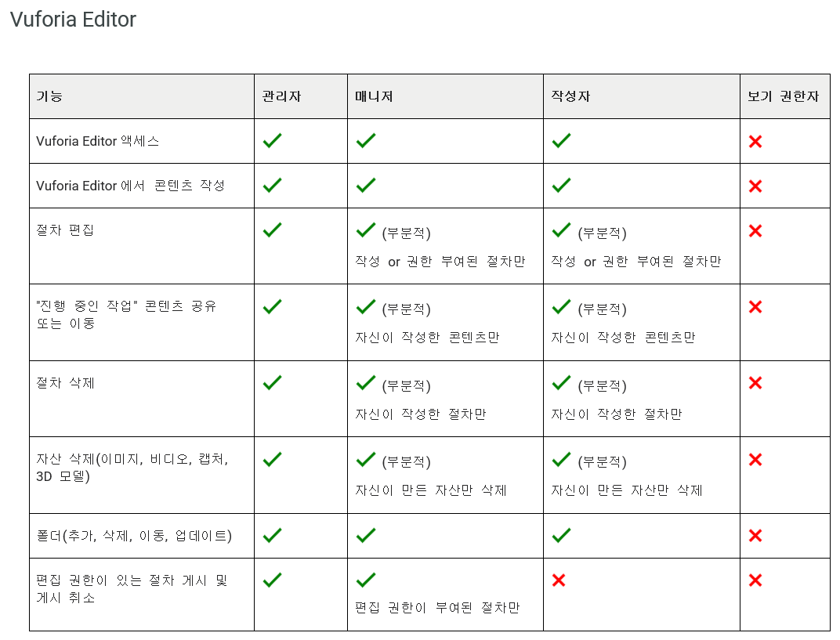Select the 작성자 column header
Image resolution: width=840 pixels, height=640 pixels.
[570, 96]
